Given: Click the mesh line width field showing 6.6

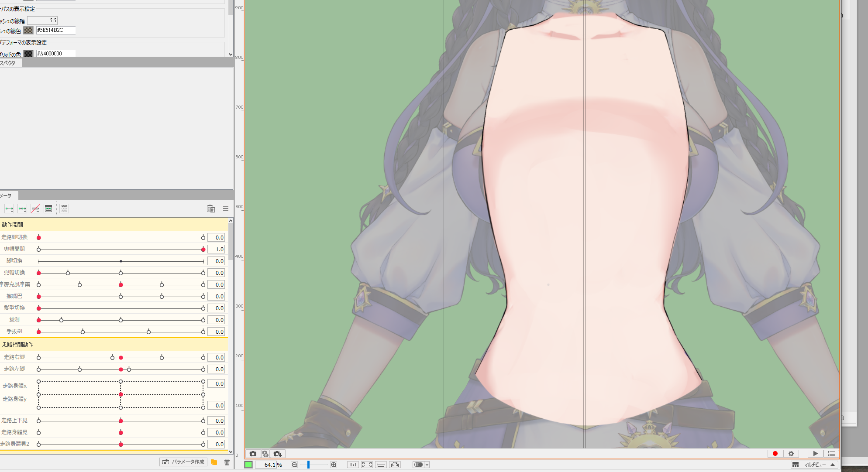Looking at the screenshot, I should 42,21.
